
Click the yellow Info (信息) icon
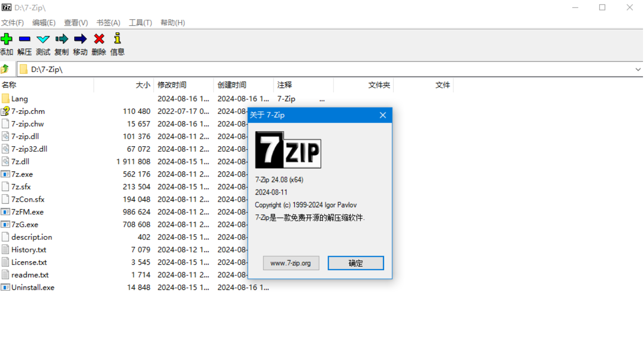117,38
